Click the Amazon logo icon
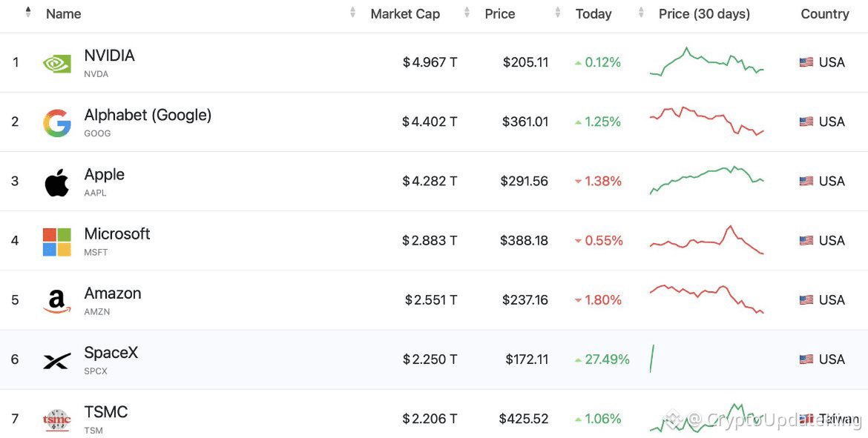Screen dimensions: 868x438 (57, 302)
